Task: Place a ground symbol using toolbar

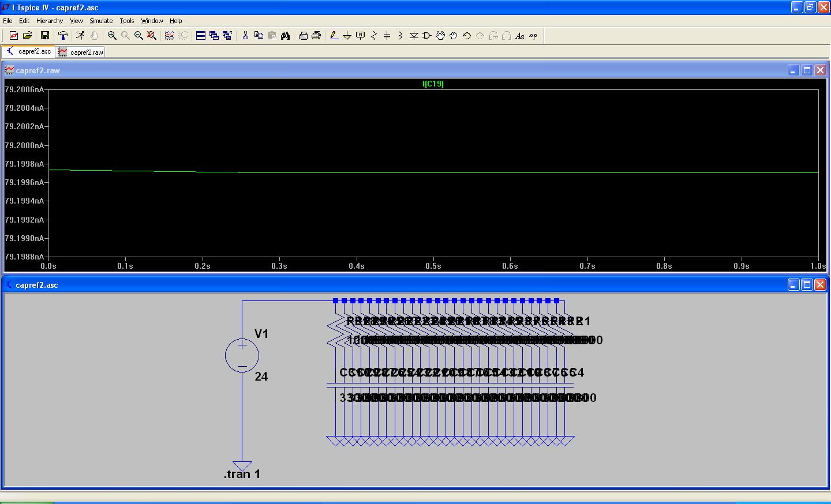Action: 347,36
